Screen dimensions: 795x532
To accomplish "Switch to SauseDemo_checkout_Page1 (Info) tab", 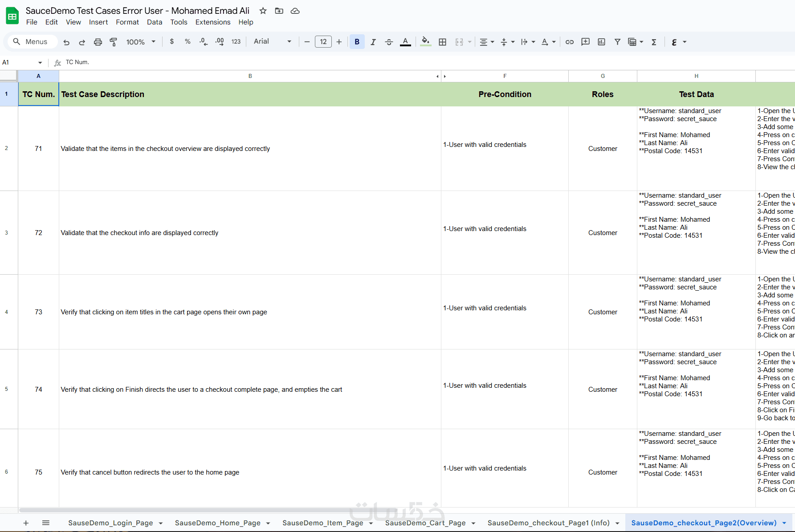I will pos(548,523).
